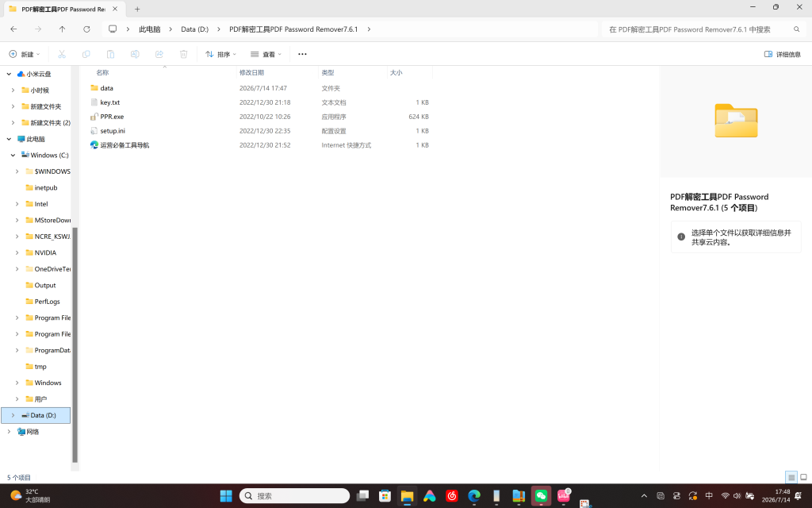This screenshot has height=508, width=812.
Task: Show hidden tray icons chevron
Action: click(x=644, y=496)
